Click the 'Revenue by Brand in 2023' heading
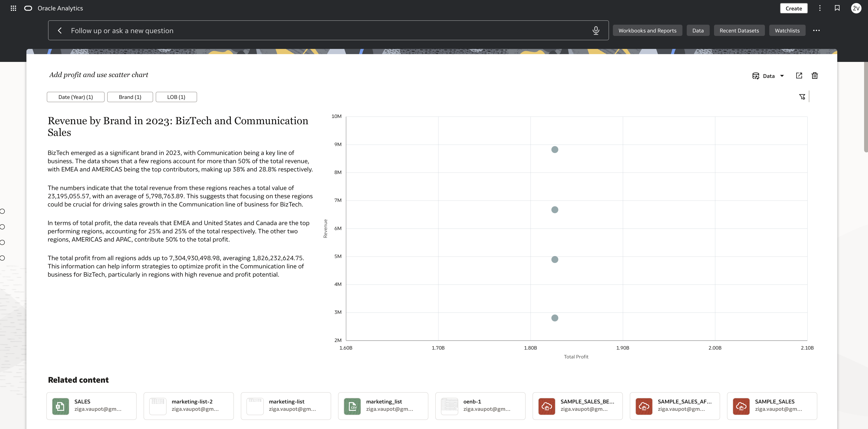This screenshot has width=868, height=429. (x=178, y=126)
